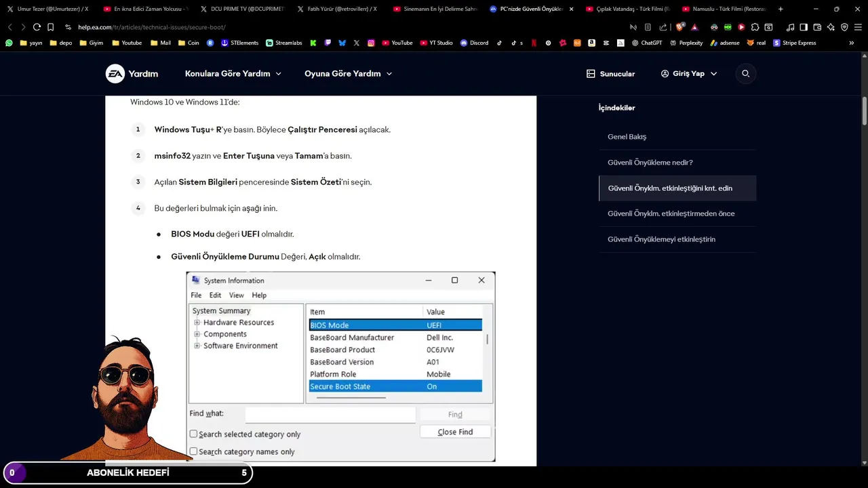Screen dimensions: 868x488
Task: Jump to Güvenli Önyükleme nedir? section
Action: (x=650, y=162)
